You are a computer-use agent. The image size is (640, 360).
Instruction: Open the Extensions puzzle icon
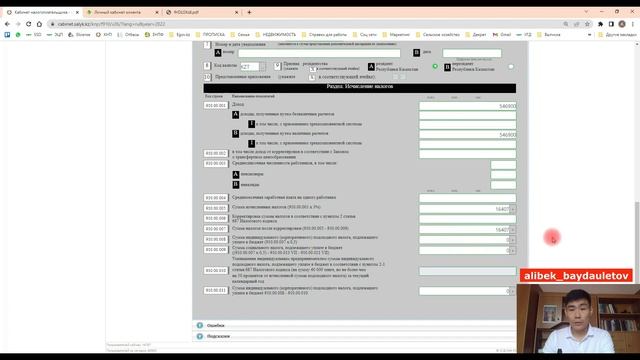click(600, 24)
